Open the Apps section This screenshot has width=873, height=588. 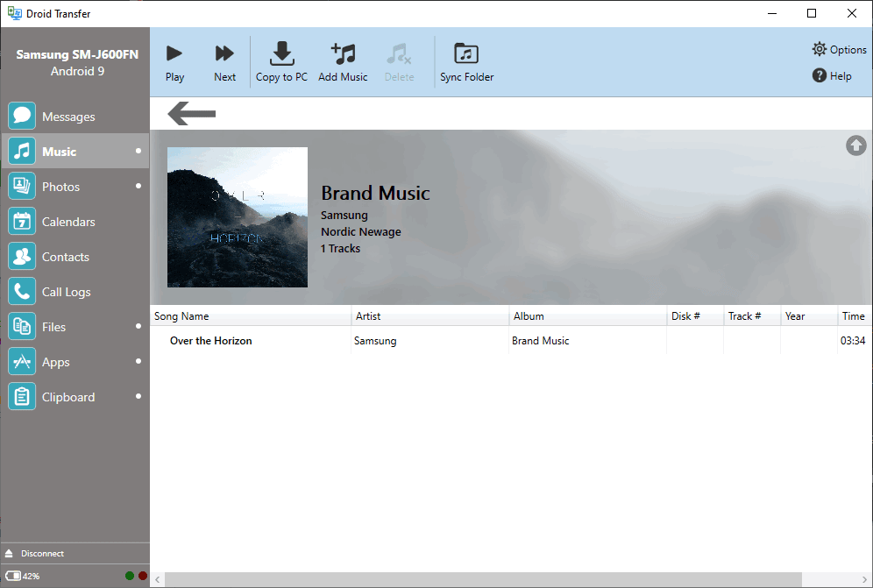coord(75,361)
